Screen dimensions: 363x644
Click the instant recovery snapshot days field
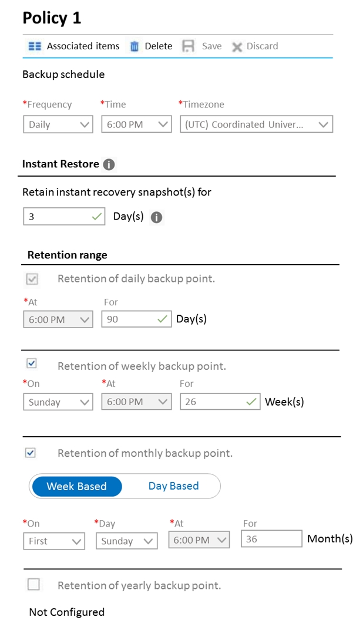coord(64,217)
